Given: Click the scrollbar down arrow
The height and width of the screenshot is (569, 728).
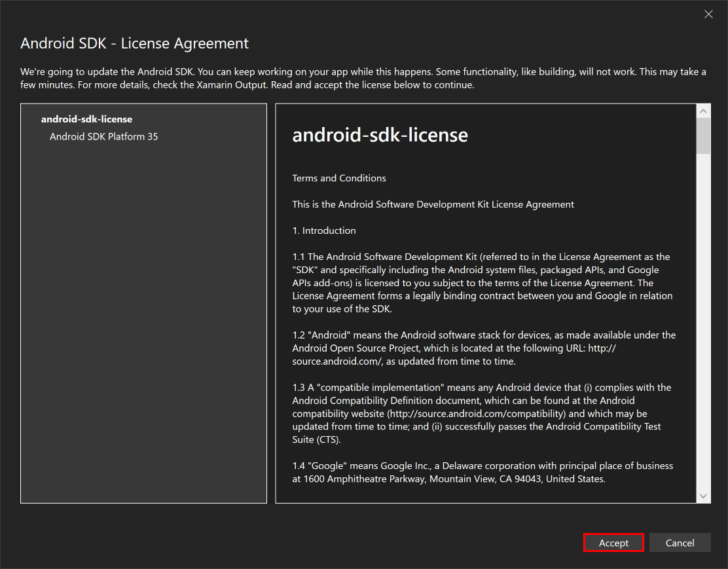Looking at the screenshot, I should click(x=704, y=496).
